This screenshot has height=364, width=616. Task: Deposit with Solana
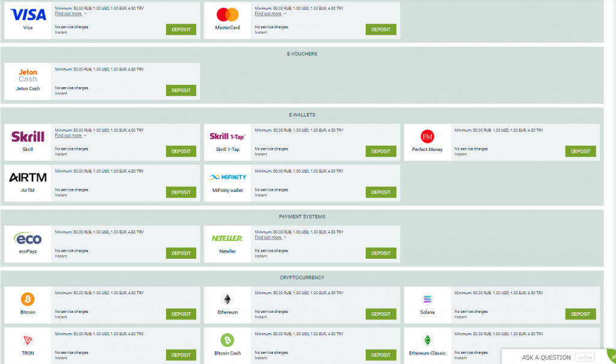click(x=581, y=314)
